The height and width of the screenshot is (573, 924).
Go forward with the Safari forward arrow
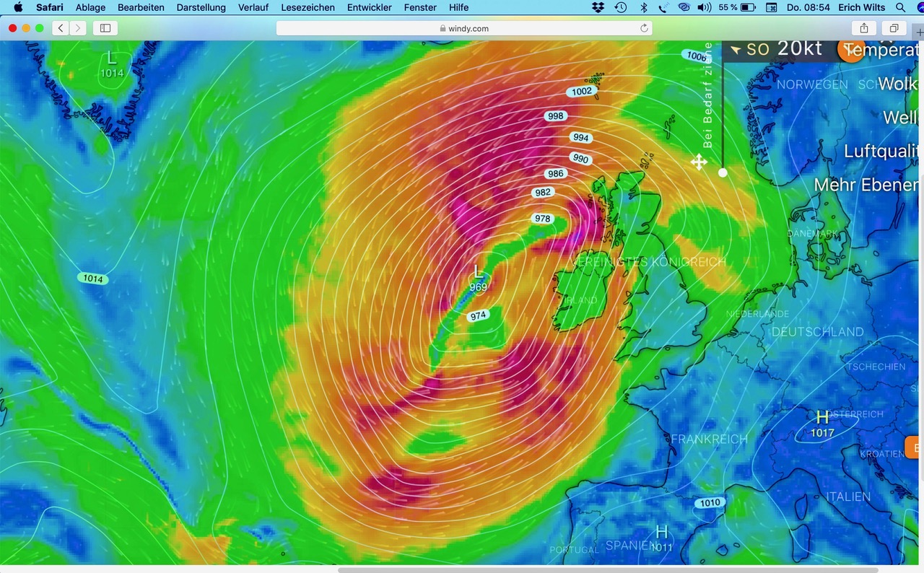pyautogui.click(x=78, y=28)
